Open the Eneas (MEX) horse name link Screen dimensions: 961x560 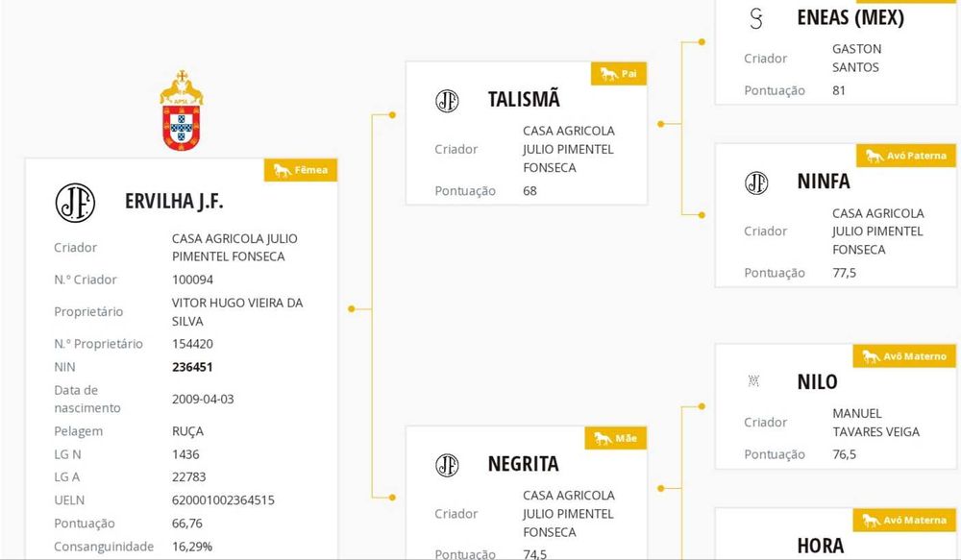(x=850, y=17)
